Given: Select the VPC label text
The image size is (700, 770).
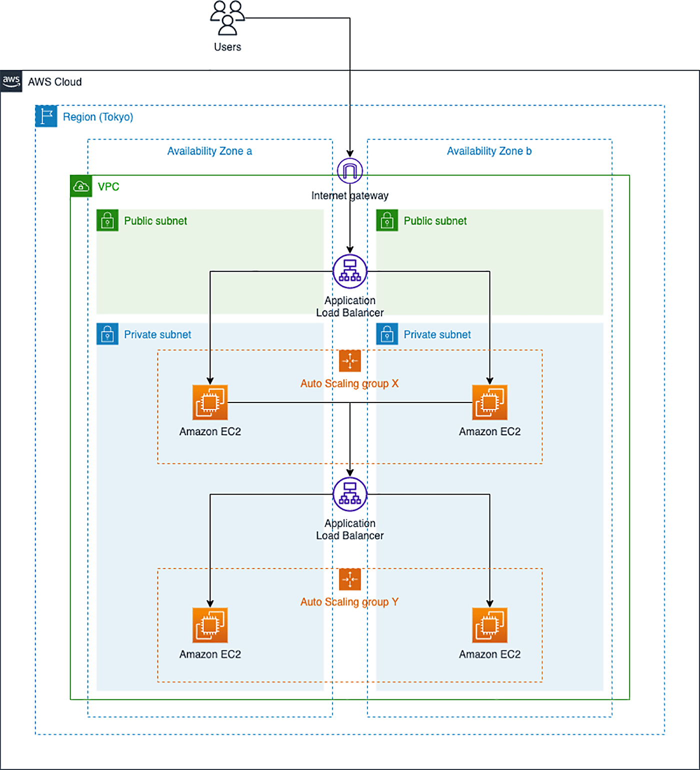Looking at the screenshot, I should (108, 187).
